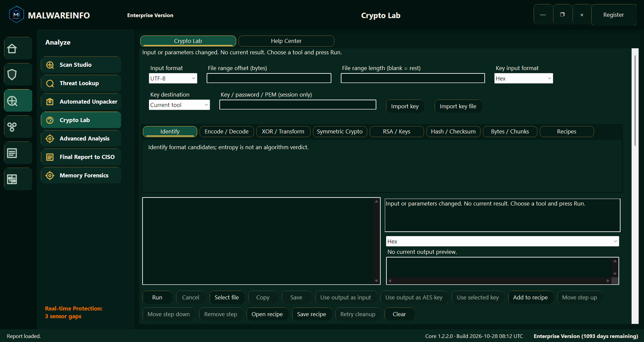Click the MalwareInfo logo icon
This screenshot has width=644, height=342.
16,15
